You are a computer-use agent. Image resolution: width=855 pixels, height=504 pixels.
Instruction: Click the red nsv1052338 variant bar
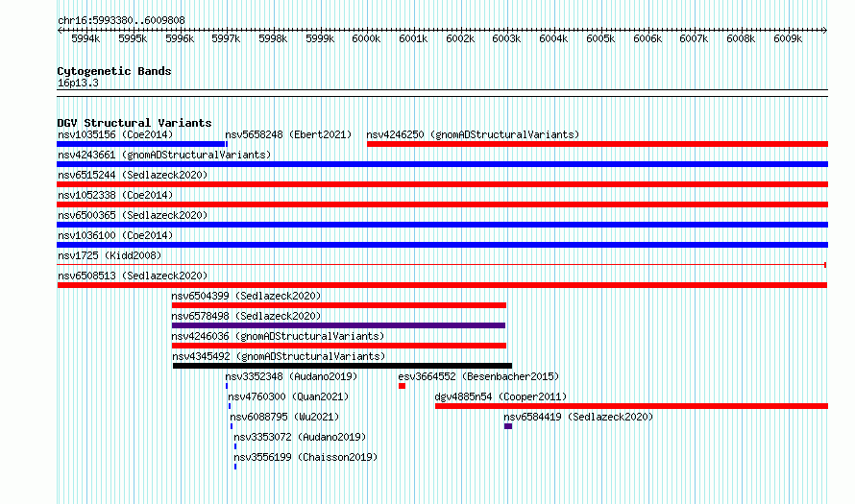[x=442, y=204]
